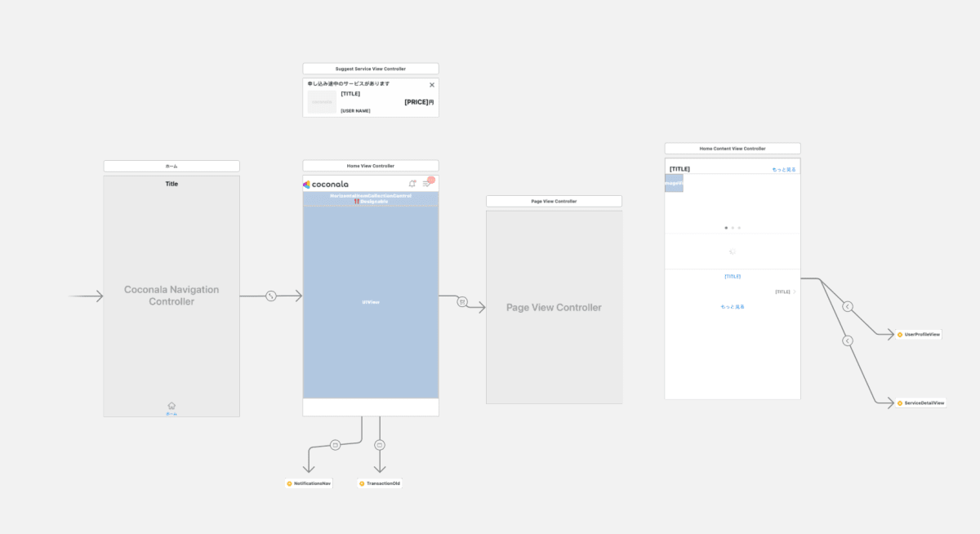Select the ImageView in Home Content View
This screenshot has height=534, width=980.
click(x=674, y=183)
